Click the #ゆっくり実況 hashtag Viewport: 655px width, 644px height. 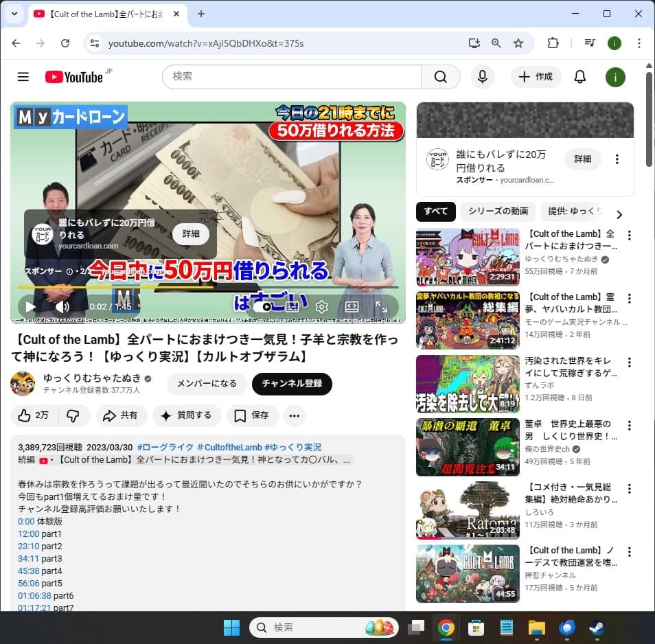(293, 447)
